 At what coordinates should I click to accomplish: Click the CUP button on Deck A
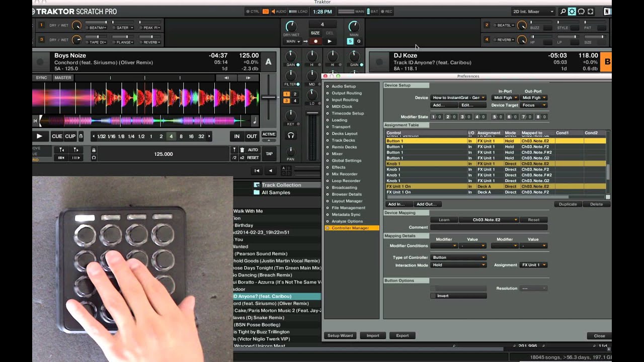pos(70,136)
